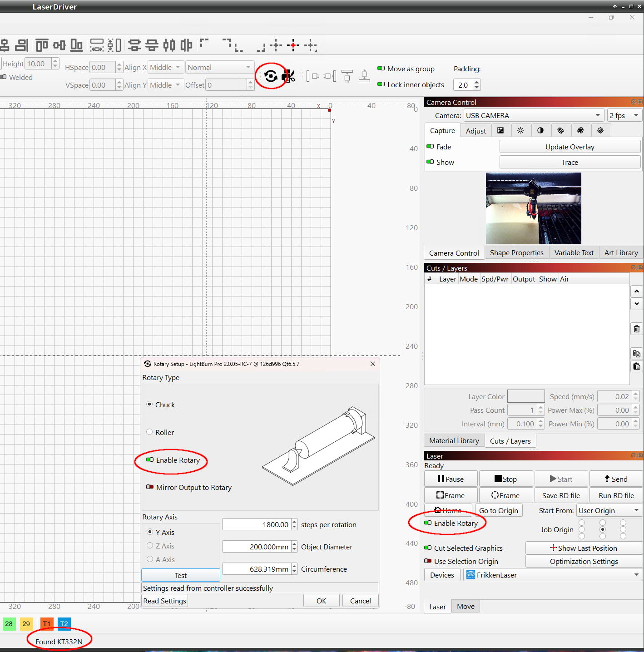The height and width of the screenshot is (652, 644).
Task: Click the brightness (sun) camera tab icon
Action: tap(520, 131)
